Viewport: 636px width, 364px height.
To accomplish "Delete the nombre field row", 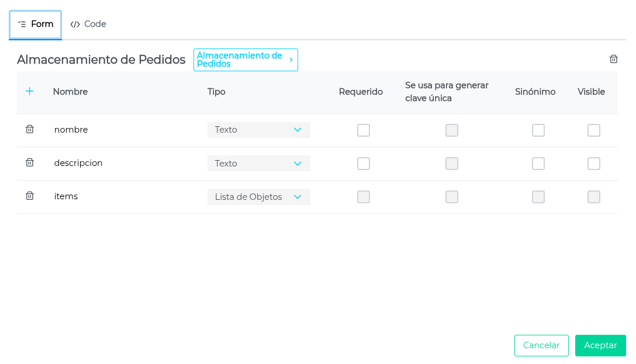I will point(30,129).
